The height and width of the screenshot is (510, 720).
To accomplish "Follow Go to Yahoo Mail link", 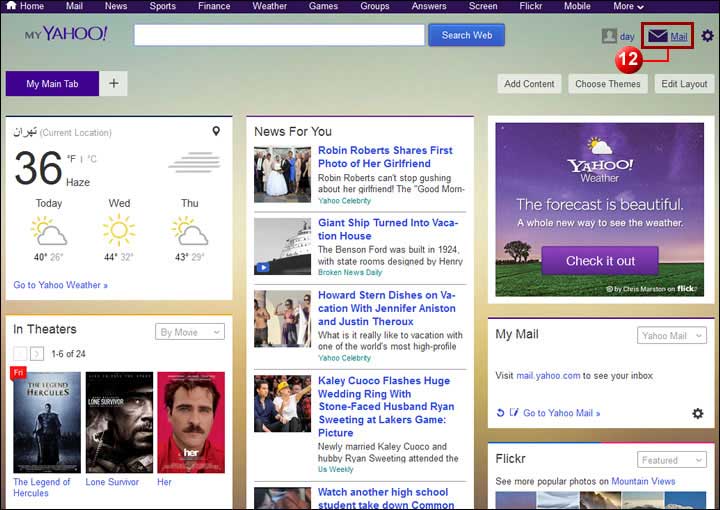I will point(562,413).
